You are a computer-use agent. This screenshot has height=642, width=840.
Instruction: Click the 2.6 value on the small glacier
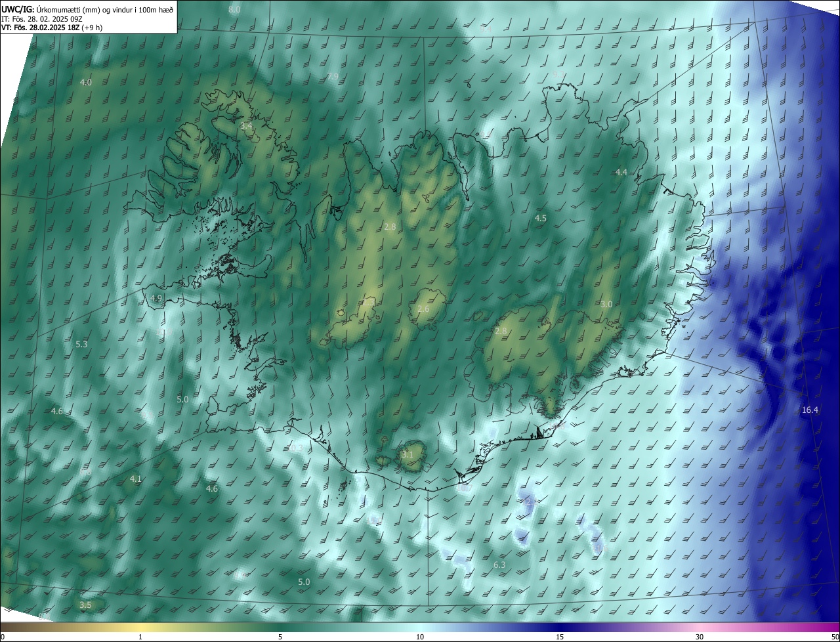point(423,309)
